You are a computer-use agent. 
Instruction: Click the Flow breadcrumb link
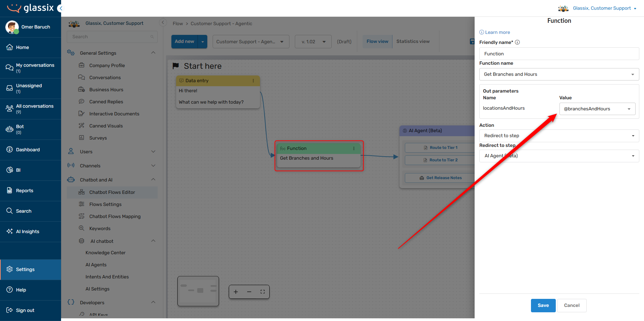(178, 23)
